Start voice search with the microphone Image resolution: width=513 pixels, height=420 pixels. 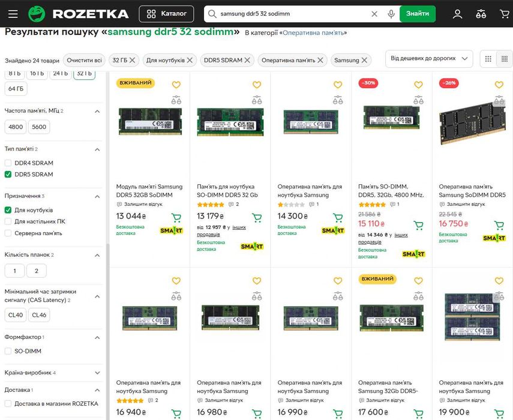coord(391,14)
